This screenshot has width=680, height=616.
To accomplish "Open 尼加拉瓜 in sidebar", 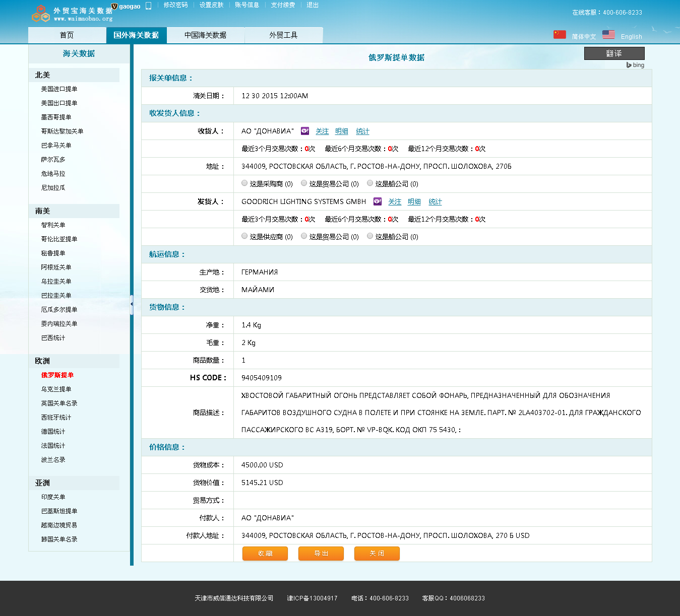I will coord(53,188).
